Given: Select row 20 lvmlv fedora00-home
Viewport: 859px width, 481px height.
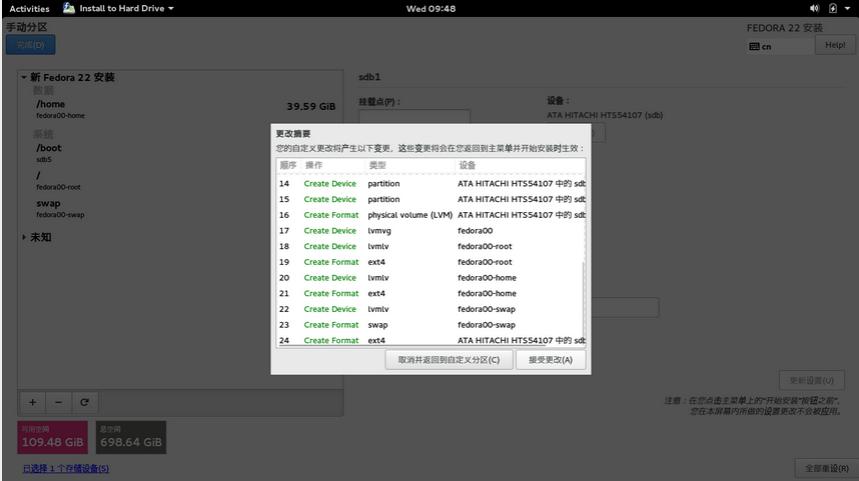Looking at the screenshot, I should [431, 278].
